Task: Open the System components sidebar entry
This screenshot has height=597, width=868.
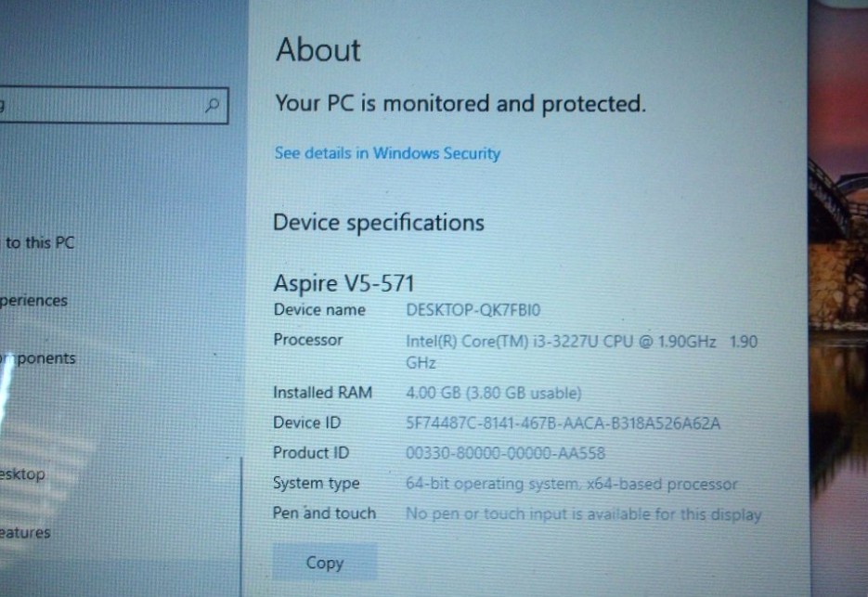Action: click(x=38, y=358)
